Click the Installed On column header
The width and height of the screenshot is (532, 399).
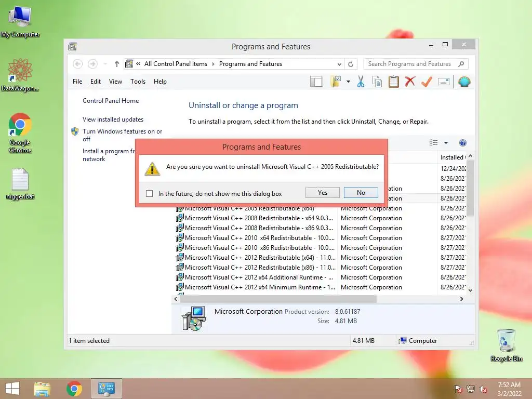[x=453, y=157]
